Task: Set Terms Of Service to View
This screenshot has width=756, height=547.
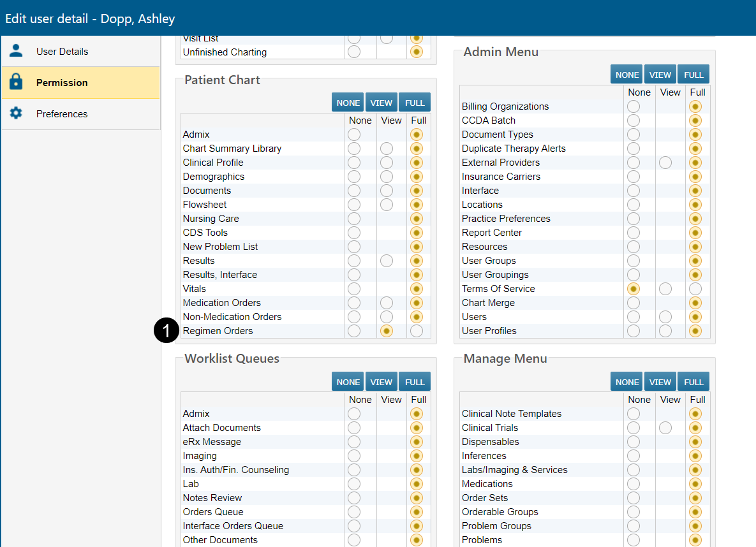Action: click(665, 289)
